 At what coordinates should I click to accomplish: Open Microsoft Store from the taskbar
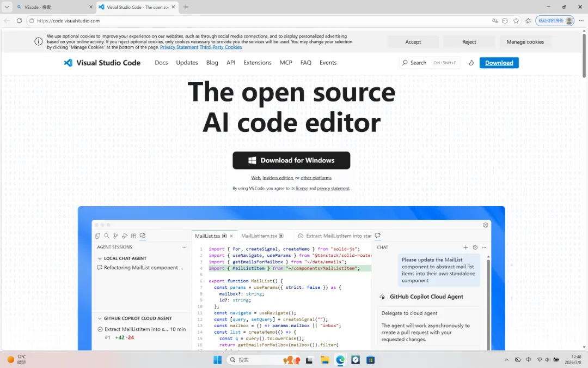[x=371, y=360]
